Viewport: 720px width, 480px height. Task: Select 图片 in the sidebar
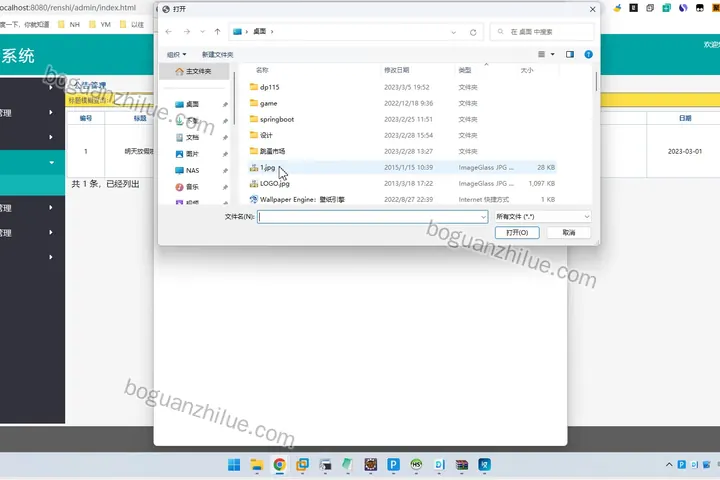pos(193,154)
